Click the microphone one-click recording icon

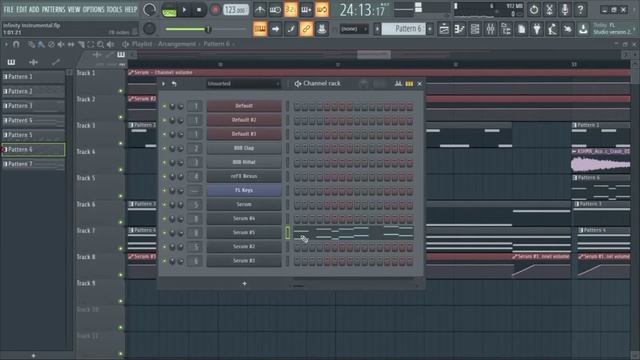pos(565,9)
